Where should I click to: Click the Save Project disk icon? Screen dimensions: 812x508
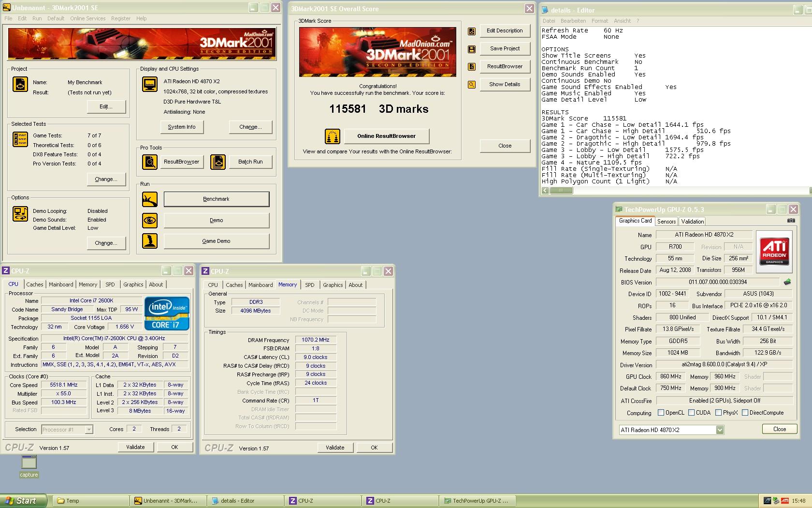tap(472, 49)
